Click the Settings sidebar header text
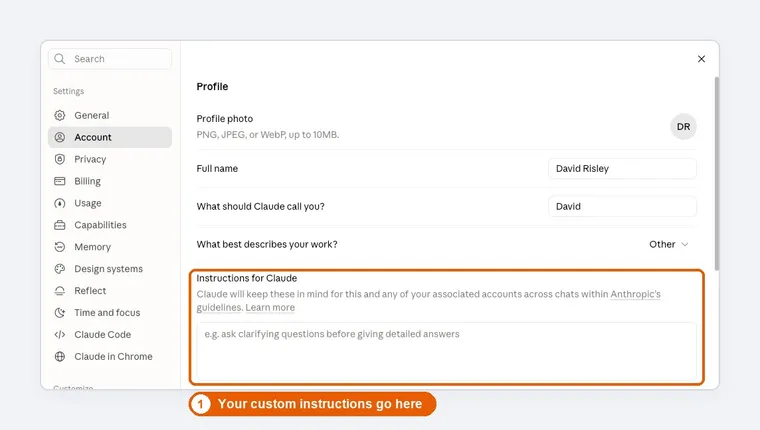The width and height of the screenshot is (760, 430). tap(68, 91)
